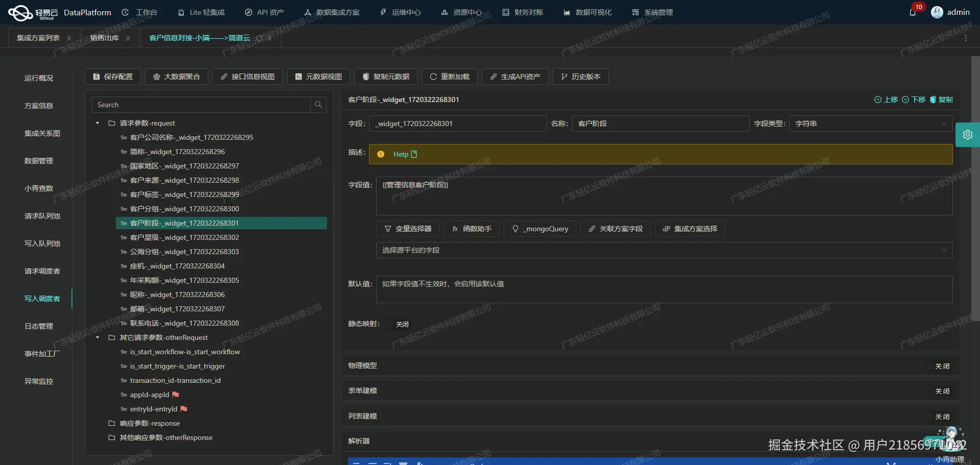Collapse the 请求参数-request tree node
Image resolution: width=980 pixels, height=465 pixels.
tap(97, 123)
